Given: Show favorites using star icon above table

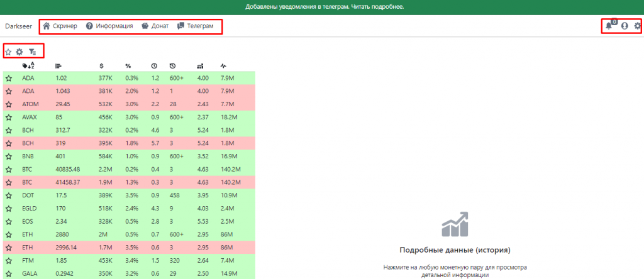Looking at the screenshot, I should coord(8,52).
